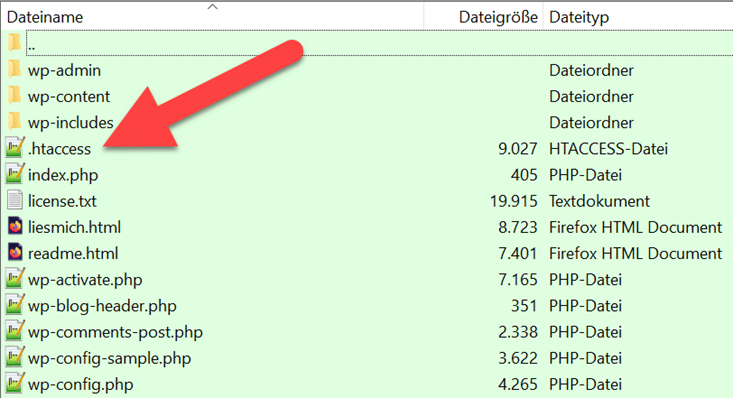Viewport: 733px width, 398px height.
Task: Select the 'wp-blog-header.php' file name
Action: 102,306
